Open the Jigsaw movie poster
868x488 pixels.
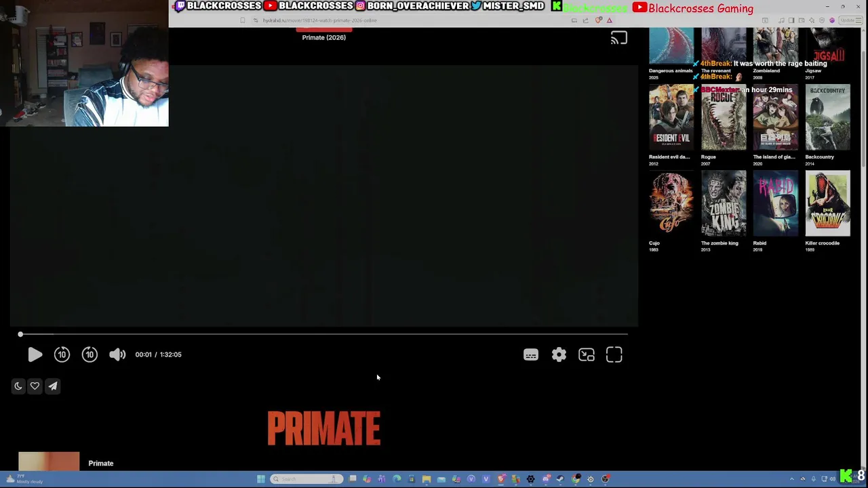click(827, 46)
